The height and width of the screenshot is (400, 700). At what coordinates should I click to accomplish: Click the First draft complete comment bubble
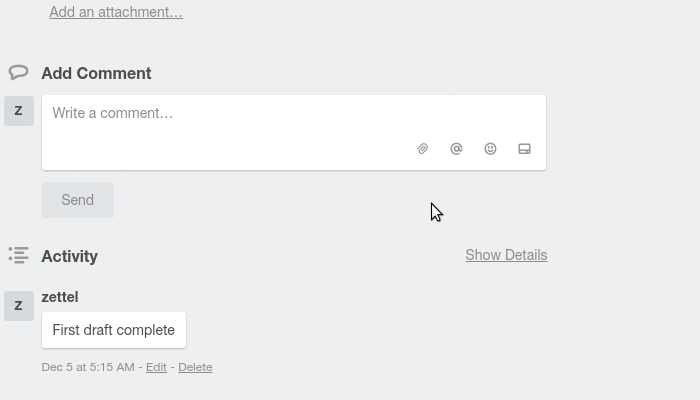coord(114,330)
